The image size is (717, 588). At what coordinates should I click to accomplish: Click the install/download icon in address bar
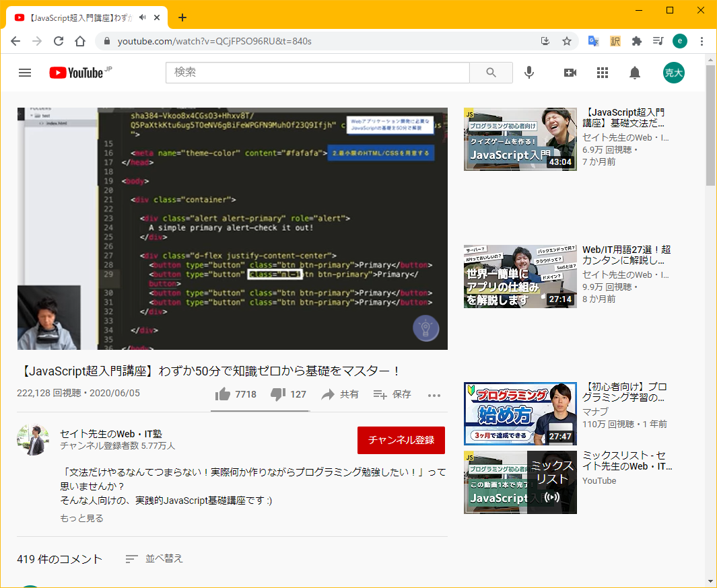pos(545,41)
